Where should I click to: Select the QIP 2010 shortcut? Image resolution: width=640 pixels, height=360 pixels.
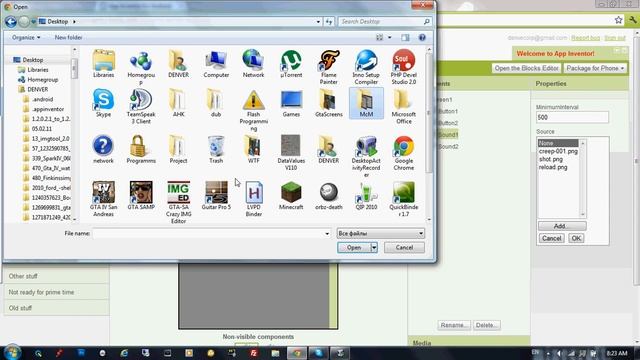[x=366, y=196]
